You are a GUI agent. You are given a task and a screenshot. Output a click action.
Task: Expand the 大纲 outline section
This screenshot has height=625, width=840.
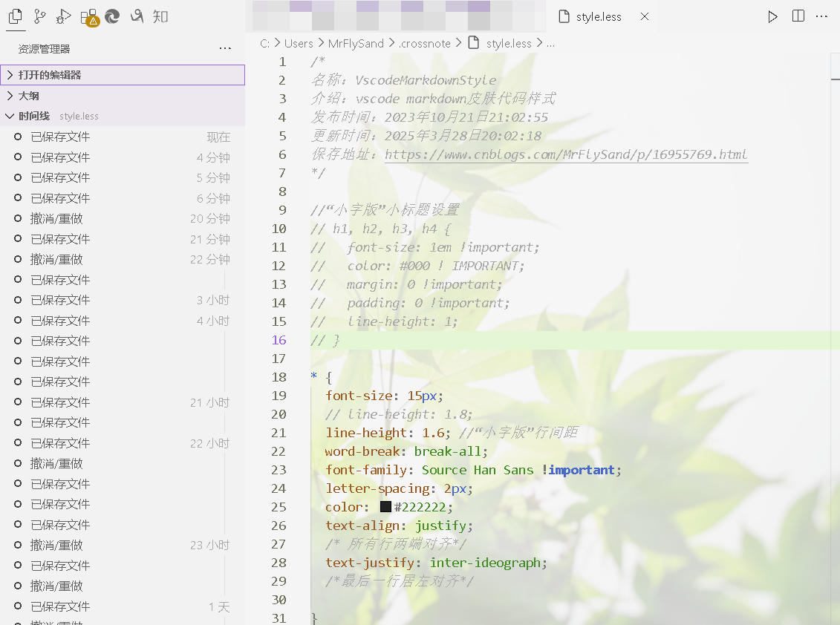123,96
